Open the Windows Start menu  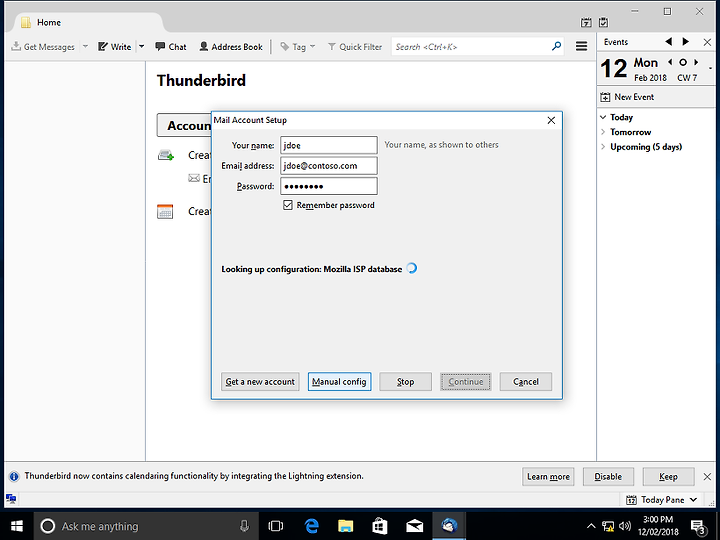tap(17, 526)
